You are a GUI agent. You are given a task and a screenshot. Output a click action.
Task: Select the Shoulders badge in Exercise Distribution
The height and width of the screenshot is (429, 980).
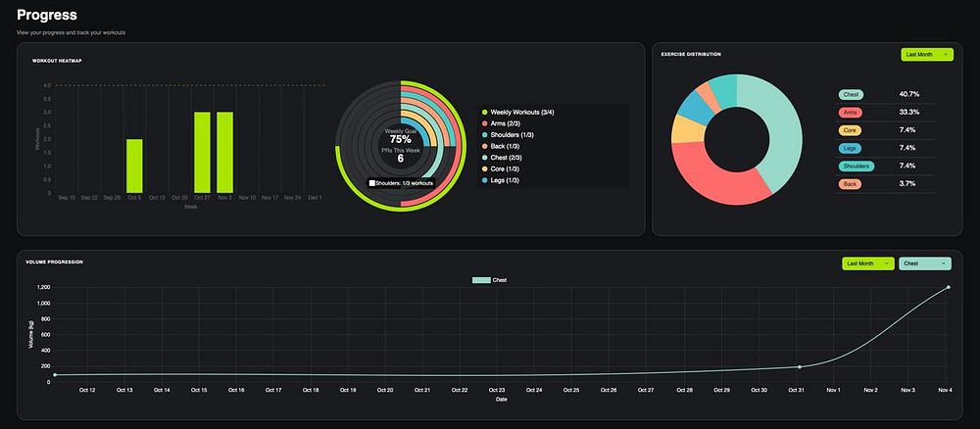857,167
